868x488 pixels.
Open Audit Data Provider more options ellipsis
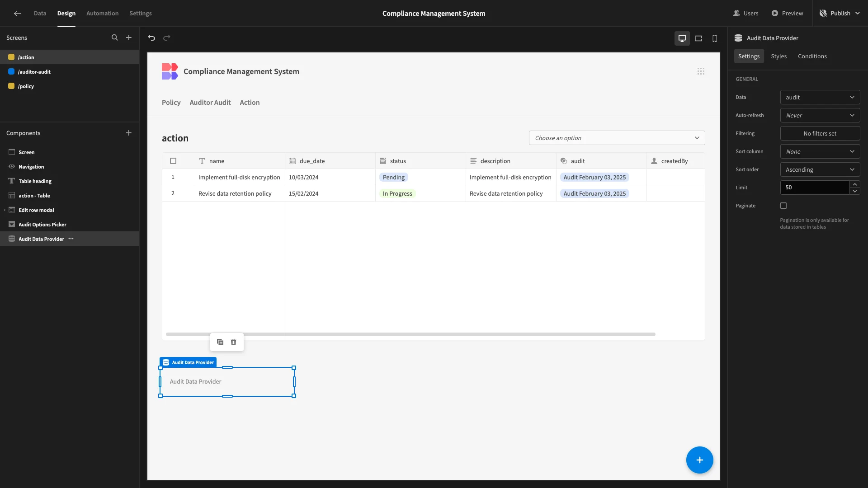[x=71, y=239]
